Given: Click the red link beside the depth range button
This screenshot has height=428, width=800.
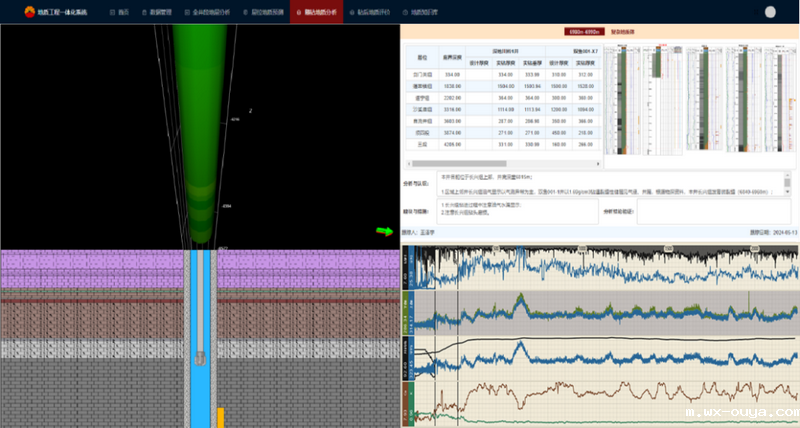Looking at the screenshot, I should [x=623, y=32].
